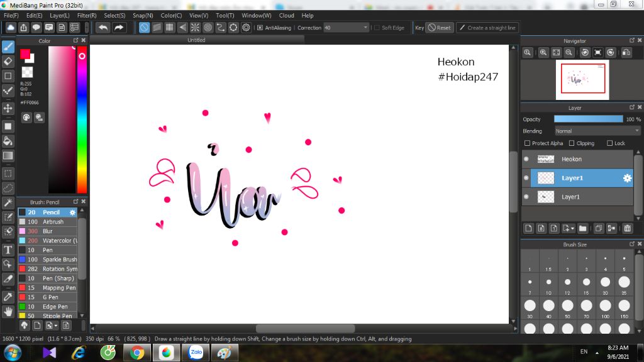Undock the Brush Size panel
Image resolution: width=644 pixels, height=362 pixels.
[x=631, y=244]
